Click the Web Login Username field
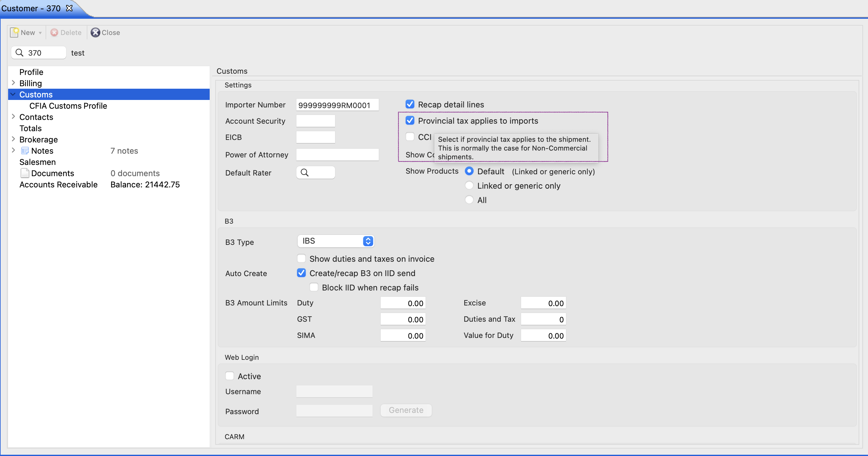 click(x=334, y=392)
